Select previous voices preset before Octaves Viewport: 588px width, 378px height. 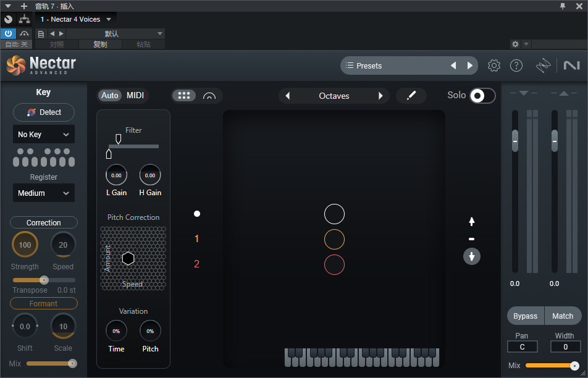pyautogui.click(x=288, y=96)
